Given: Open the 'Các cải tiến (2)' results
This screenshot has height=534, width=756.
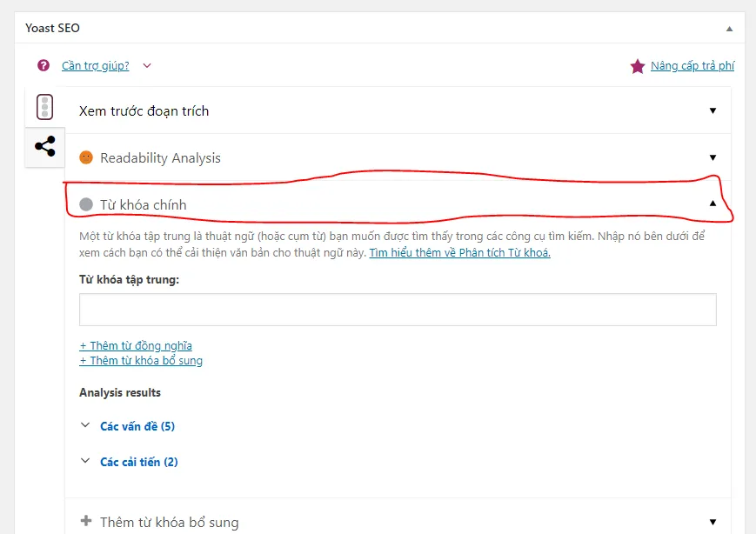Looking at the screenshot, I should point(139,462).
